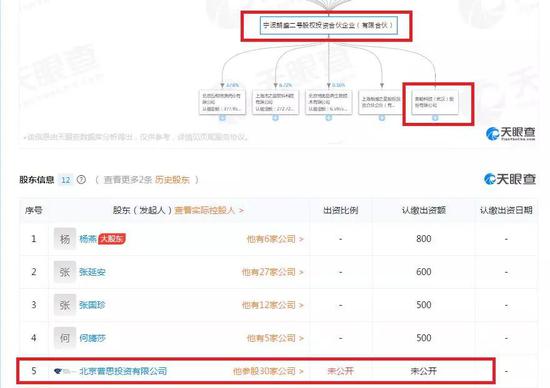Click the 认缴出资额 column header
Viewport: 550px width, 388px height.
(x=424, y=210)
